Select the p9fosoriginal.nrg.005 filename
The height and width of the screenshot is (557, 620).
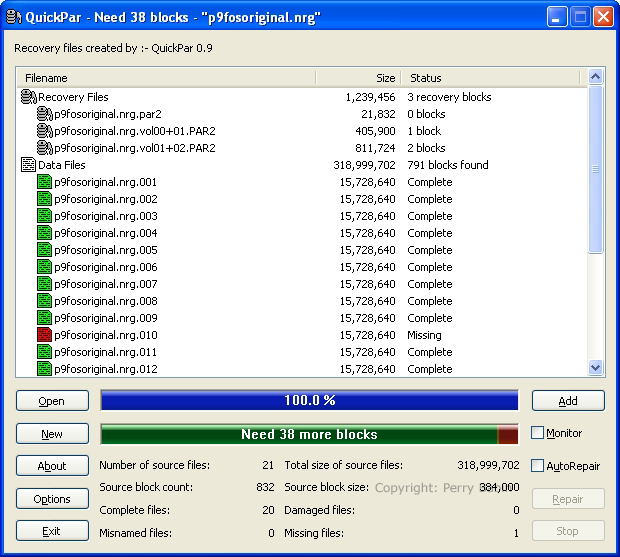(x=106, y=250)
